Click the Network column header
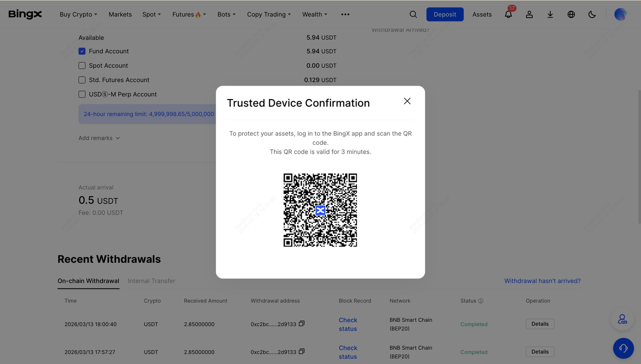The image size is (641, 364). (400, 301)
